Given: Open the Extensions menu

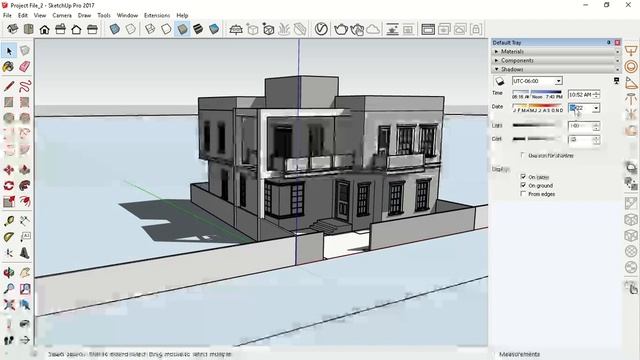Looking at the screenshot, I should pos(157,15).
